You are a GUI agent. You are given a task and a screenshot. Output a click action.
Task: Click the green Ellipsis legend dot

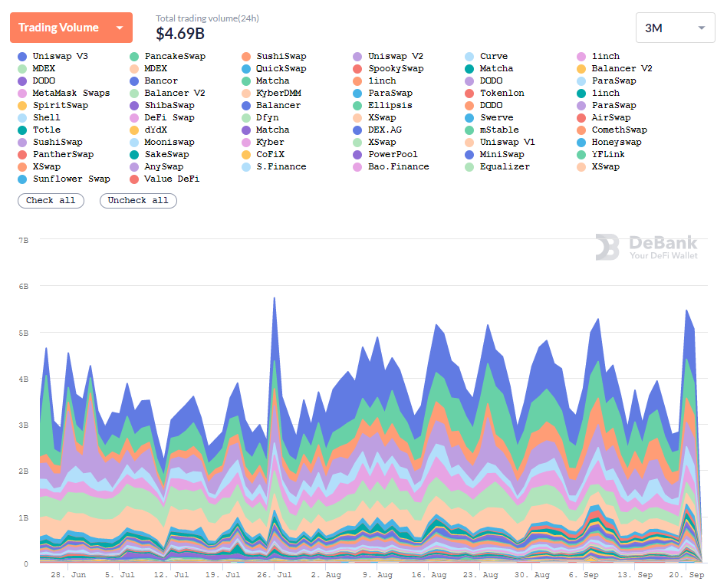(x=357, y=106)
